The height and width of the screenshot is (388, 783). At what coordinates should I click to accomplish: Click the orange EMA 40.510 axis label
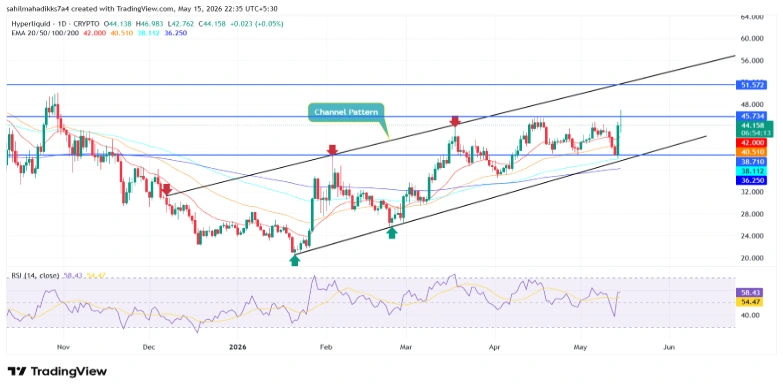[751, 152]
